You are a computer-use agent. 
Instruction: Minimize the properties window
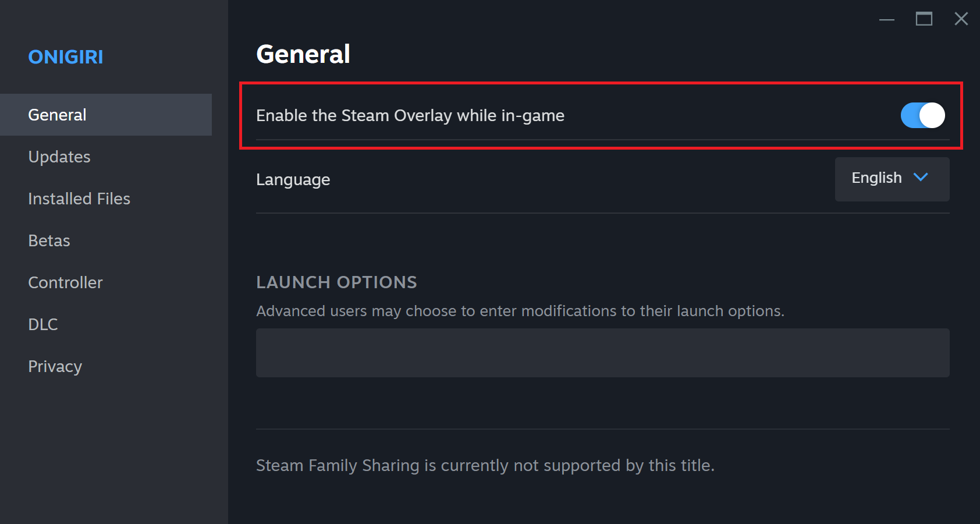pyautogui.click(x=886, y=19)
